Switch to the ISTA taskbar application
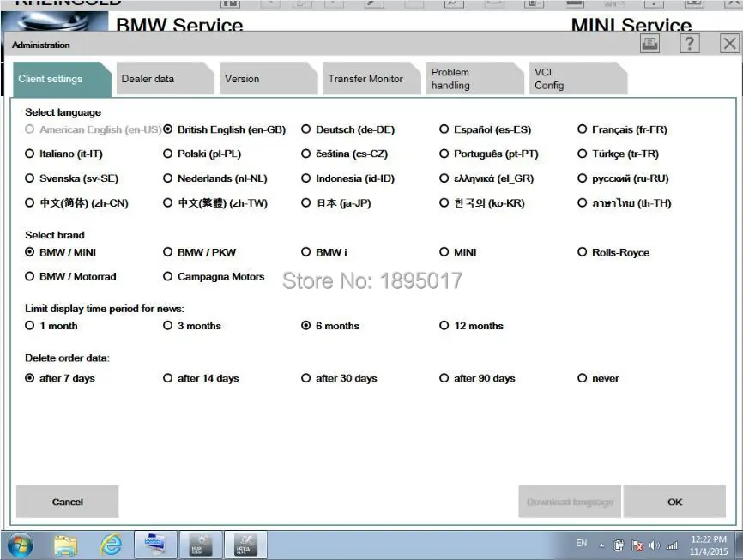743x560 pixels. click(x=245, y=545)
